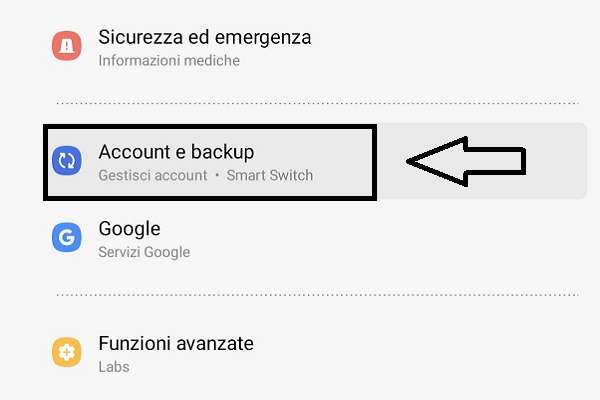The width and height of the screenshot is (600, 400).
Task: Tap the Google G icon
Action: (67, 238)
